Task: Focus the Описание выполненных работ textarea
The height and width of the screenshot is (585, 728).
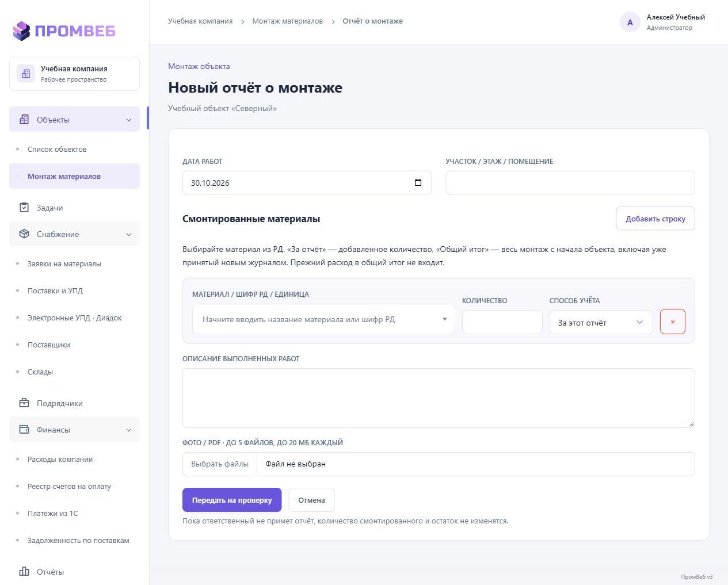Action: pos(439,398)
